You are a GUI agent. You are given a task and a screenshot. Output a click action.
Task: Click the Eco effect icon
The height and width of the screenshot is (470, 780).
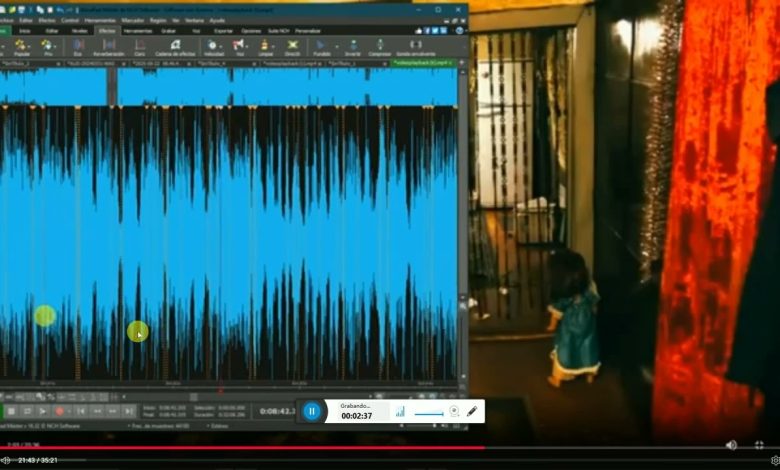click(78, 47)
